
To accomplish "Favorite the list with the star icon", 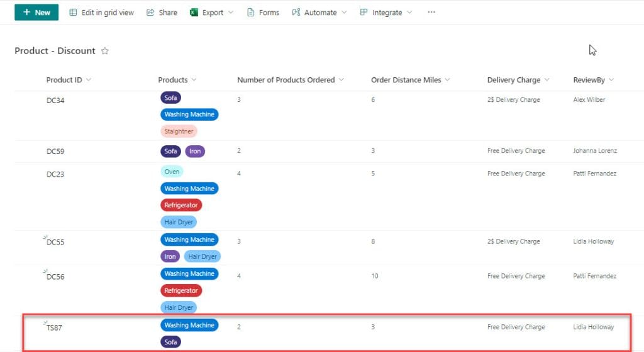I will pyautogui.click(x=105, y=51).
